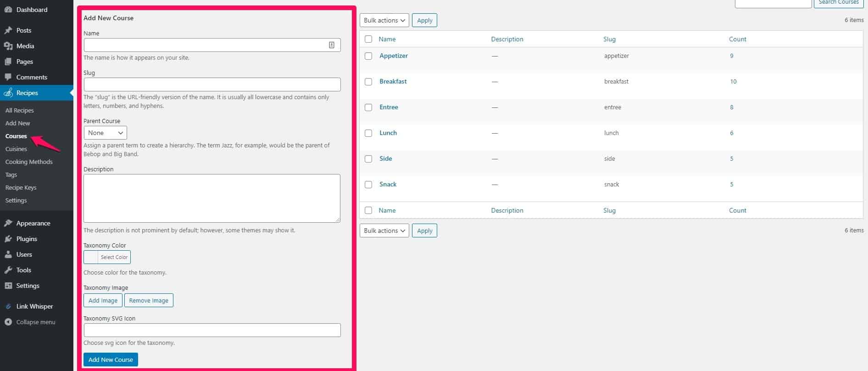This screenshot has height=371, width=868.
Task: Open Cuisines submenu item
Action: pyautogui.click(x=16, y=149)
